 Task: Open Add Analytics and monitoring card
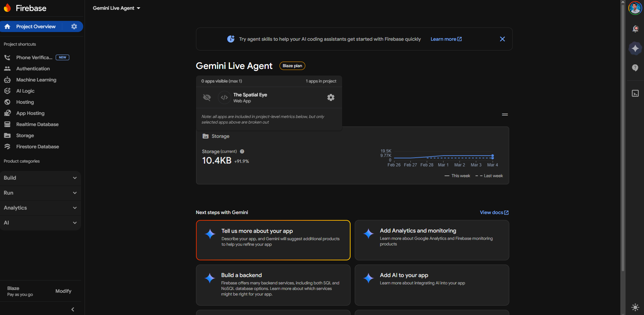pyautogui.click(x=432, y=240)
